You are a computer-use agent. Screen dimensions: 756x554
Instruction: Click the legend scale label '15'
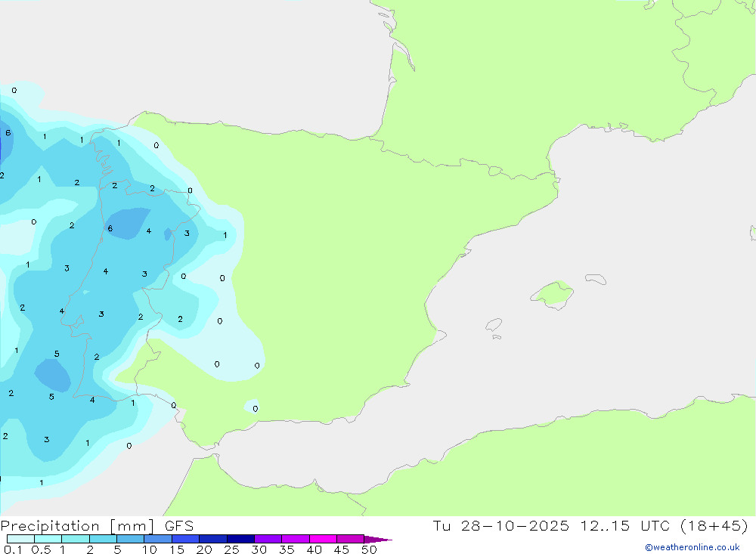point(177,549)
